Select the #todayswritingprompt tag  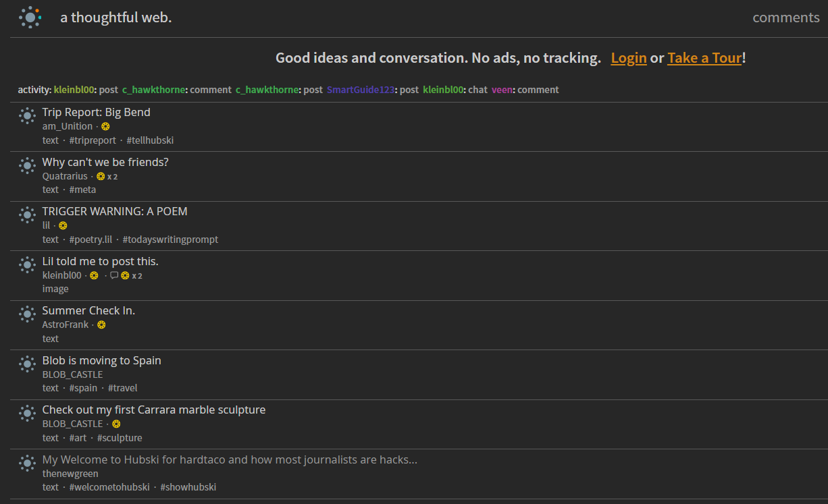click(170, 240)
